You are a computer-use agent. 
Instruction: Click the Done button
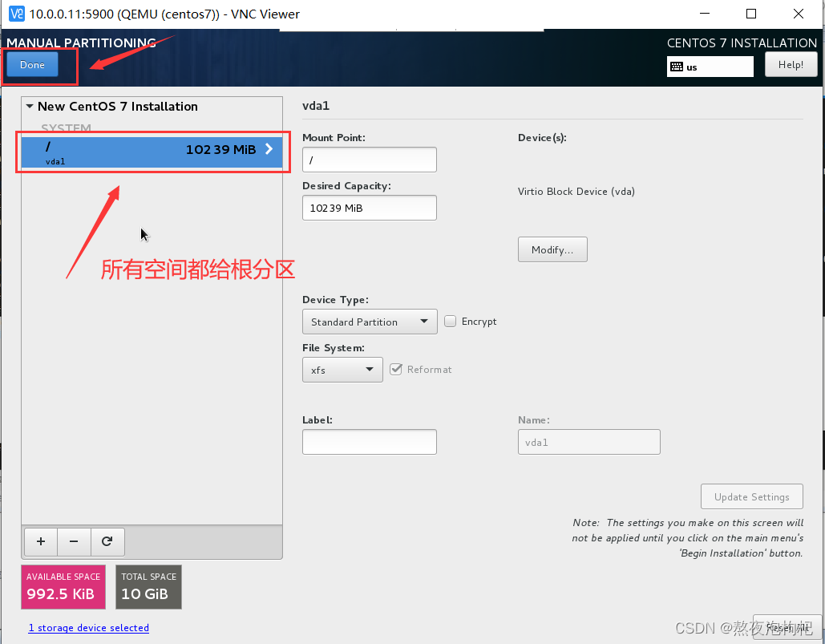32,65
